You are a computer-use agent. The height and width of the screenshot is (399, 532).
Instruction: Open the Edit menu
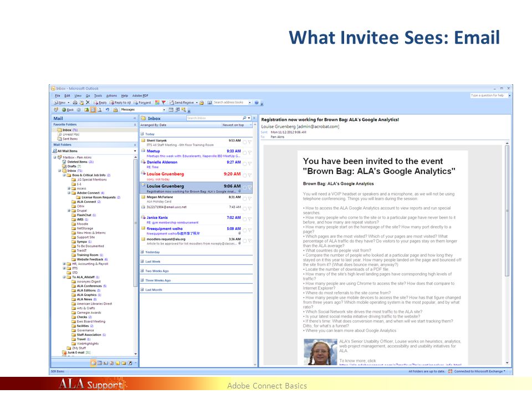68,96
